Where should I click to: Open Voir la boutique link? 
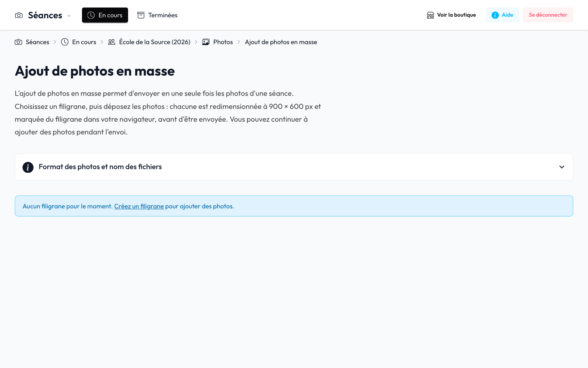click(x=451, y=15)
